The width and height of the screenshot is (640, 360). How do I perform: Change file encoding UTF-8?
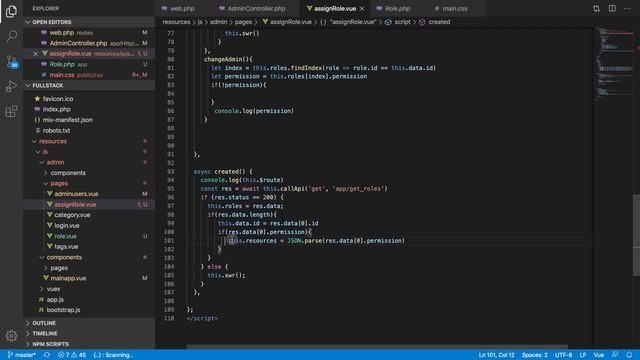pyautogui.click(x=564, y=355)
